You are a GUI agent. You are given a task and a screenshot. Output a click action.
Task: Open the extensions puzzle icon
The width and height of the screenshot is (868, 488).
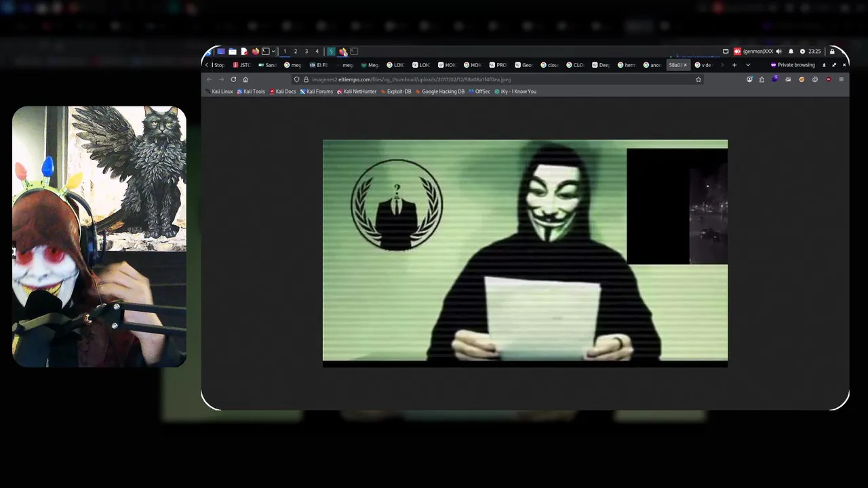(762, 79)
